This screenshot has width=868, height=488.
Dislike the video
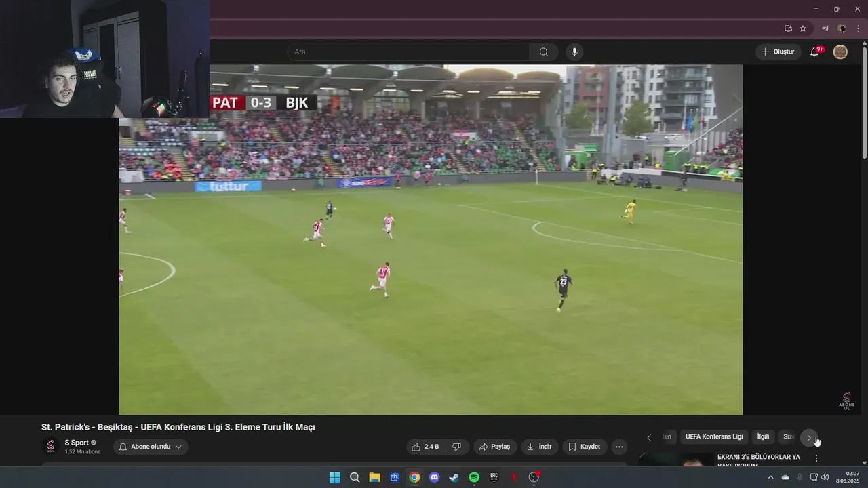(457, 447)
